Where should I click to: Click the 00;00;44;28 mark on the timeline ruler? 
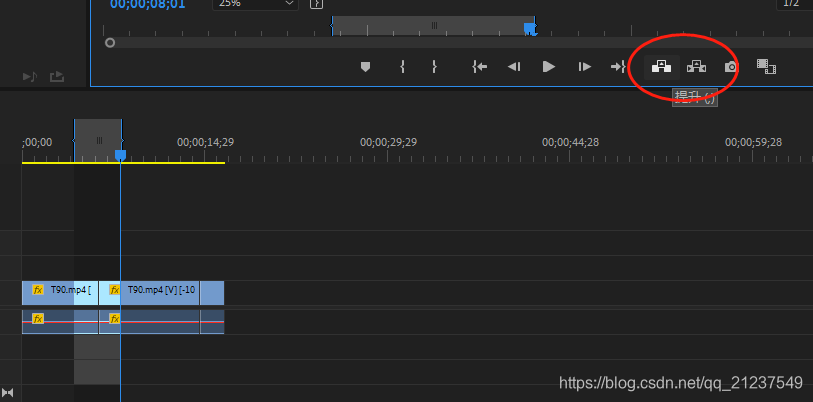click(570, 142)
